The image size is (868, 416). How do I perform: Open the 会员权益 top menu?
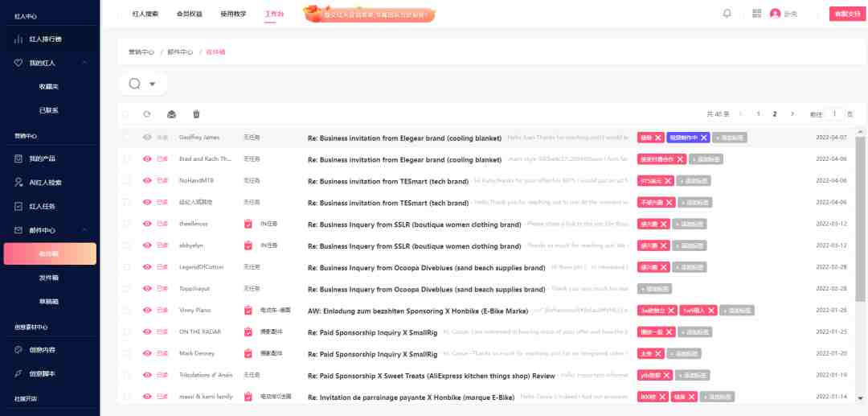[190, 14]
